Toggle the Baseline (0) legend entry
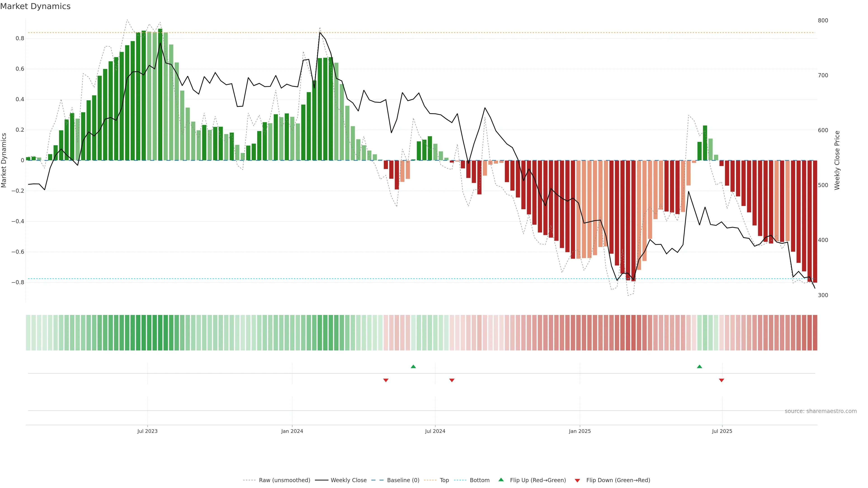 403,480
